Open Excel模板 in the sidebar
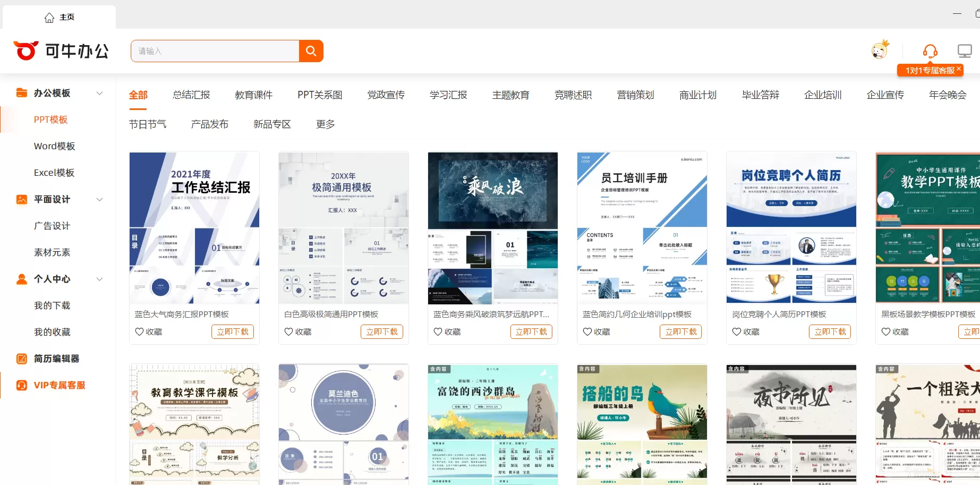The width and height of the screenshot is (980, 485). pos(54,173)
